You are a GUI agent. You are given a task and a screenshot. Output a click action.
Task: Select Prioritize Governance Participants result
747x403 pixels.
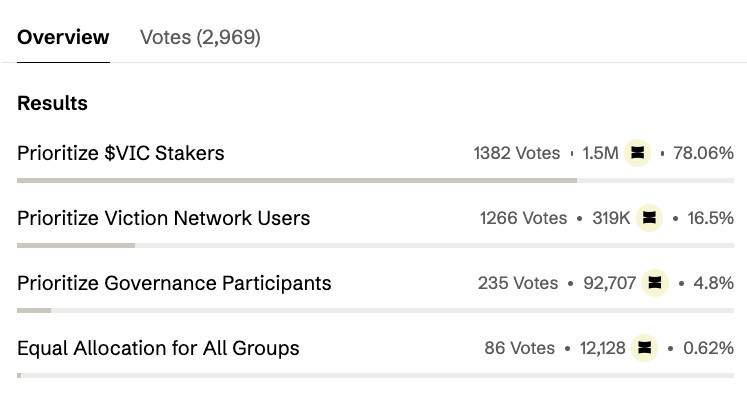coord(174,283)
